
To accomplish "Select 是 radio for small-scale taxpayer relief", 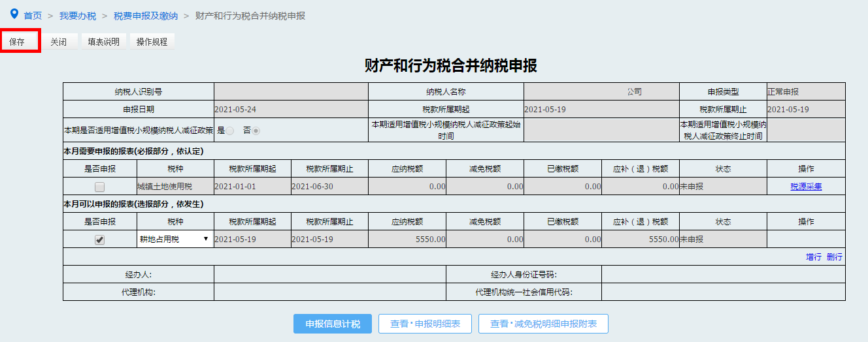I will point(230,131).
